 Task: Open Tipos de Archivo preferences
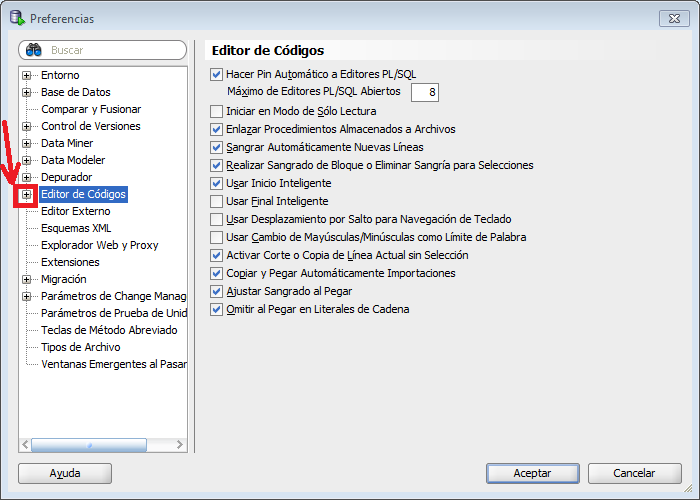pos(81,348)
